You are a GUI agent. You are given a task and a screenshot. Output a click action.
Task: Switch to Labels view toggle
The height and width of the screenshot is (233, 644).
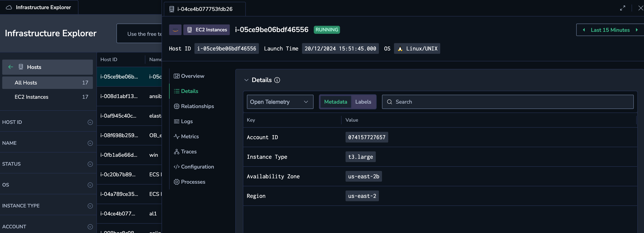click(x=363, y=102)
